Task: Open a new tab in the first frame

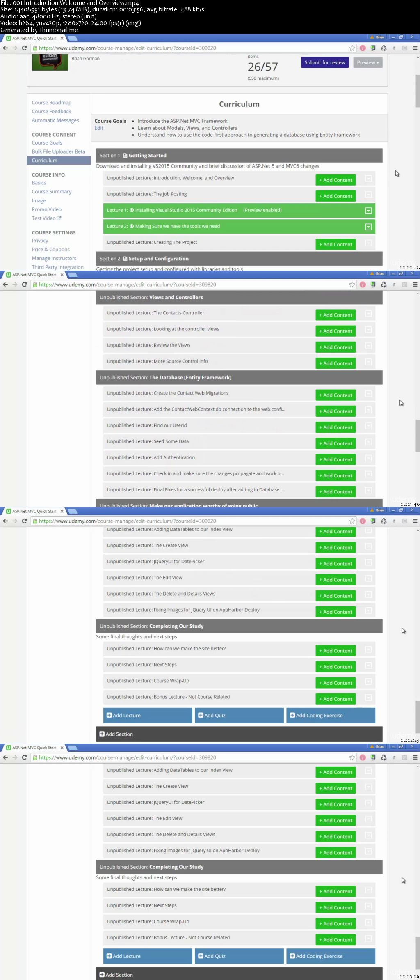Action: click(73, 39)
